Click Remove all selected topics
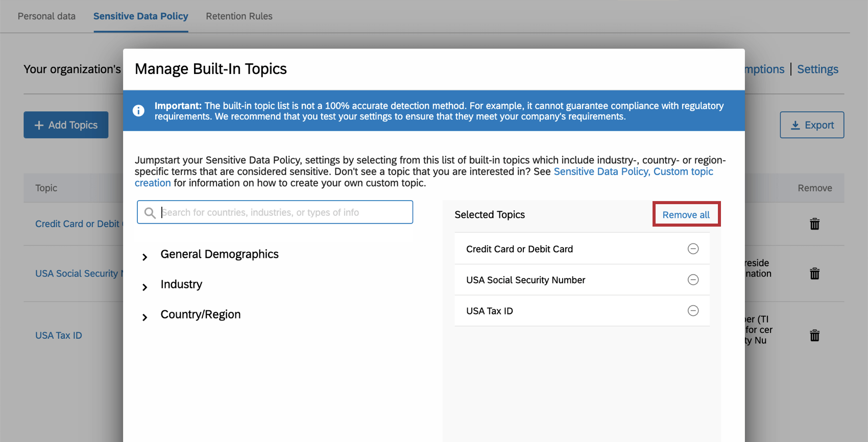This screenshot has height=442, width=868. [x=686, y=214]
